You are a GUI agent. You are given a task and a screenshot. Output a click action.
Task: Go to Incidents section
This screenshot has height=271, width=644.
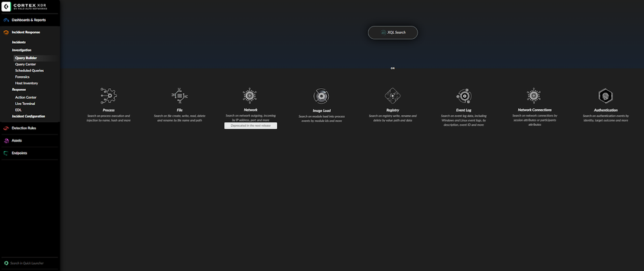click(19, 42)
